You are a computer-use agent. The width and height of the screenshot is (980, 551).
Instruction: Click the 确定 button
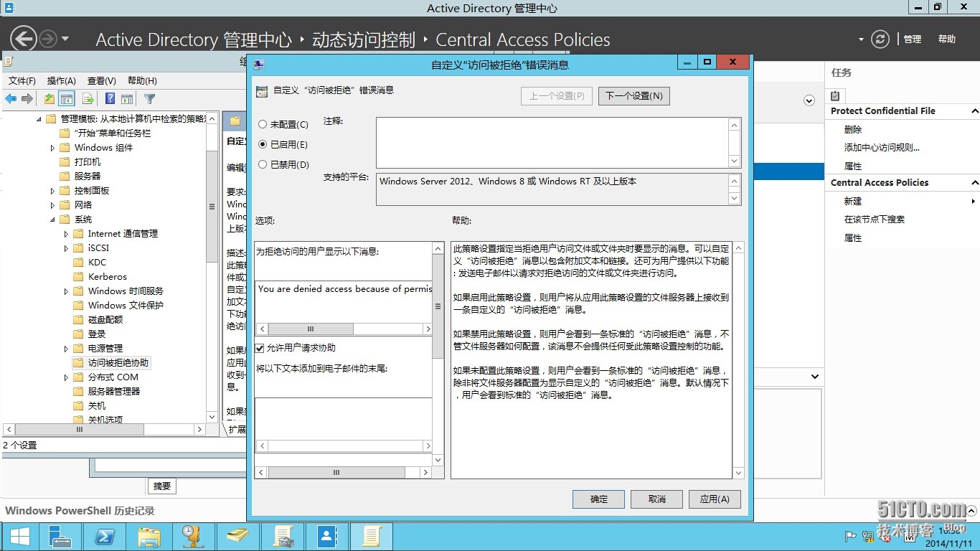coord(598,499)
